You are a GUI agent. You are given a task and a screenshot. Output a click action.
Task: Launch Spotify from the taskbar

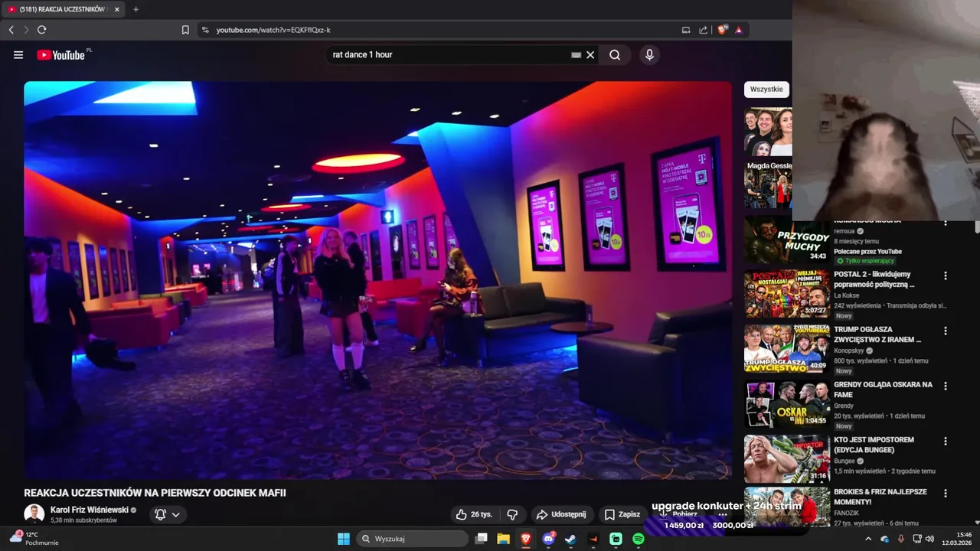click(x=638, y=539)
